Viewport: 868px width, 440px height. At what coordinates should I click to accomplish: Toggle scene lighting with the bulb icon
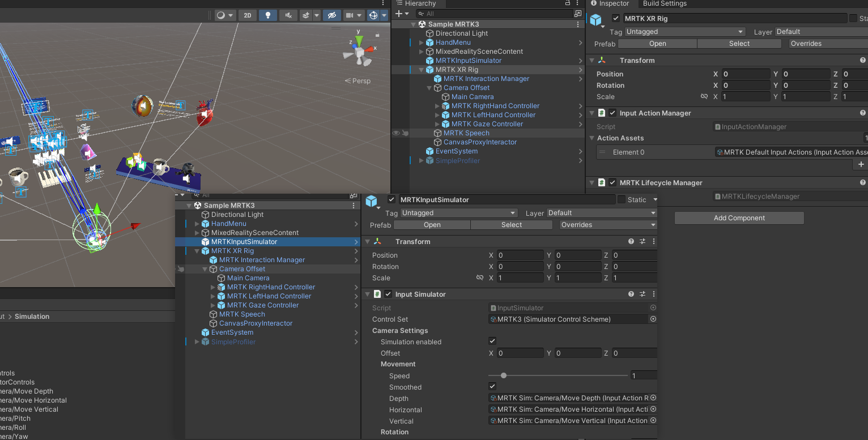(267, 15)
